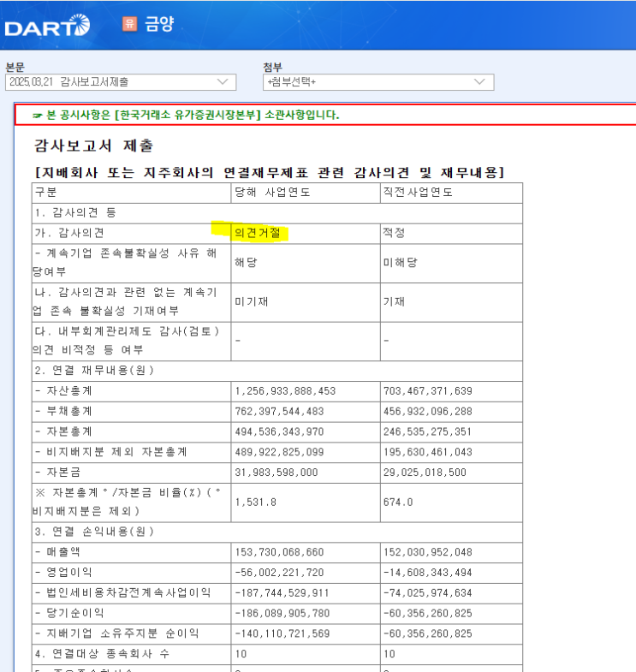Click the 가. 감사의견 row label

69,233
